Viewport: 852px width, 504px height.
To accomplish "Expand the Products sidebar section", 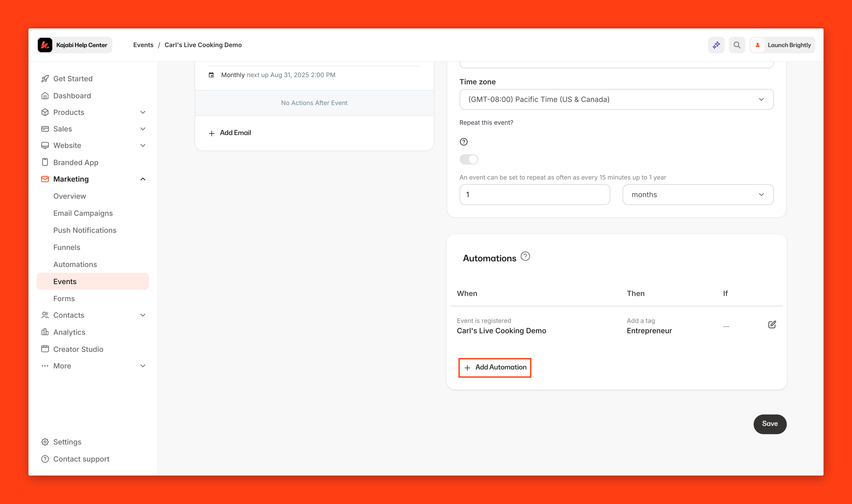I will click(x=143, y=112).
